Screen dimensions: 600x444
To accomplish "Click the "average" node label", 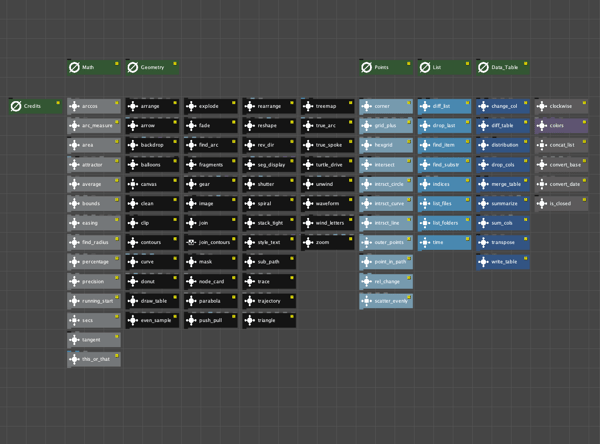I will [x=91, y=184].
